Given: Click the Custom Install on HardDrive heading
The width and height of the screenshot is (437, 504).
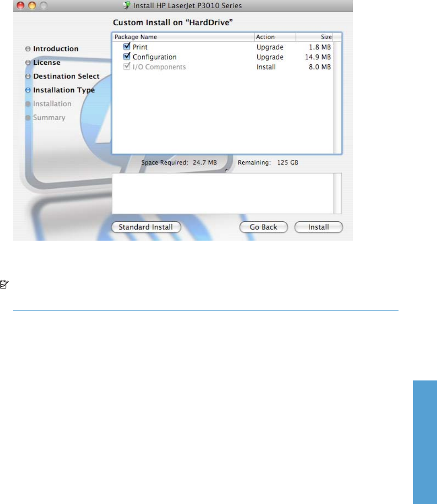Looking at the screenshot, I should click(173, 22).
